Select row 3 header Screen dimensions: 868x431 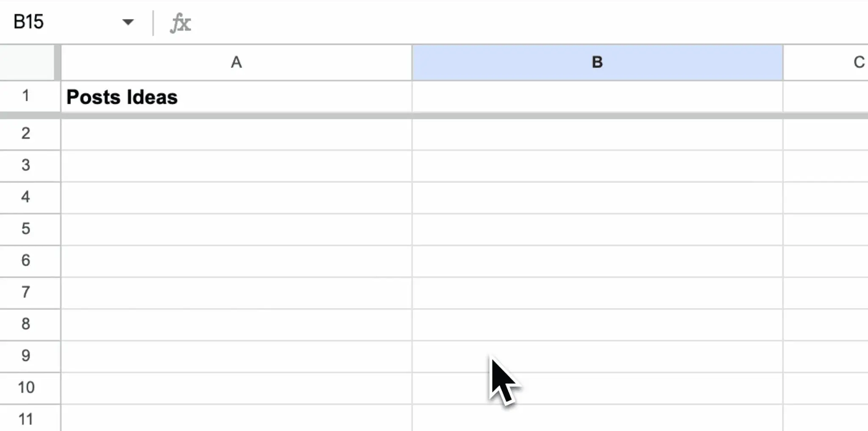26,165
